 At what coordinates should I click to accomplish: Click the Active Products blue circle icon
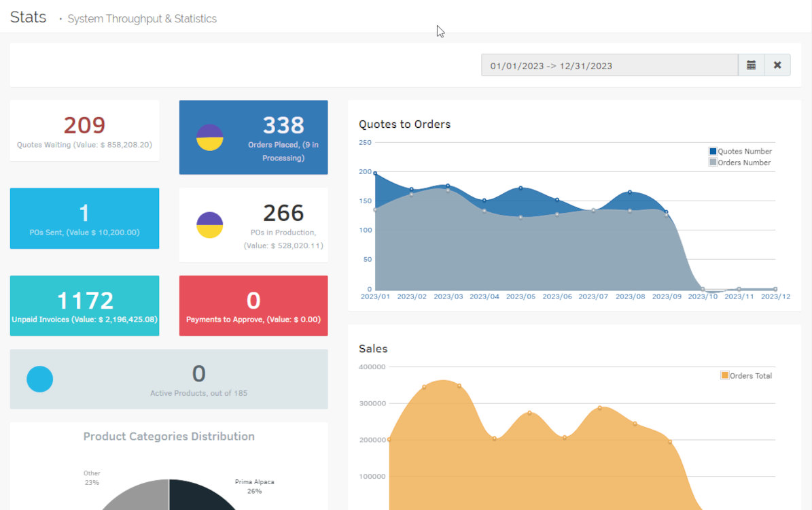(40, 379)
